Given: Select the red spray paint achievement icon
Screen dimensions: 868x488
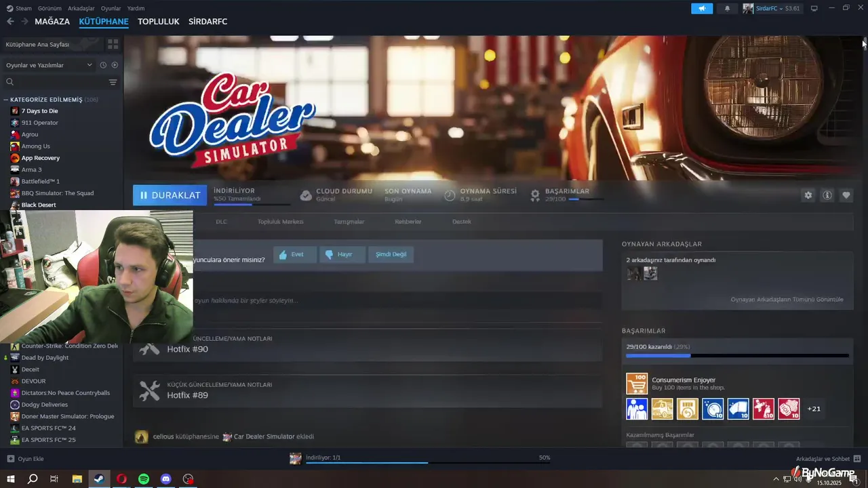Looking at the screenshot, I should 764,409.
